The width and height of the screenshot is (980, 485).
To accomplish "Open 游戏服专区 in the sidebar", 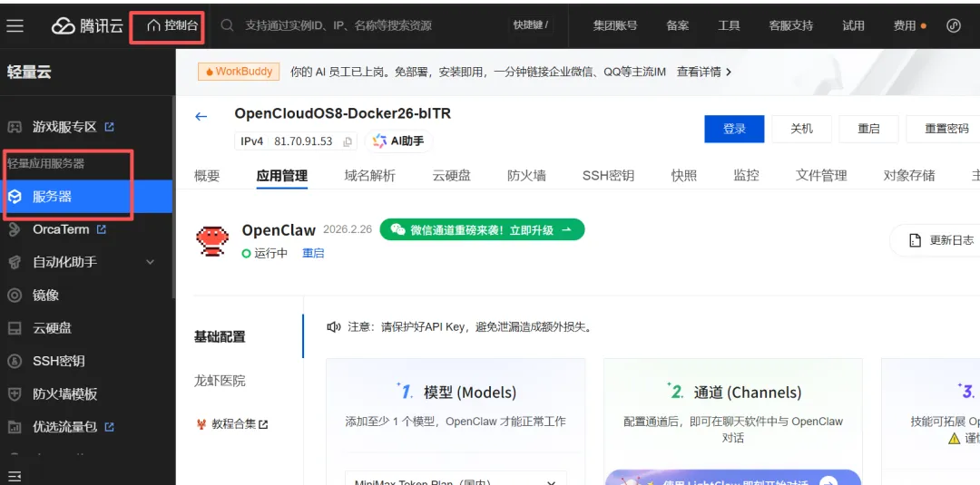I will pos(64,127).
